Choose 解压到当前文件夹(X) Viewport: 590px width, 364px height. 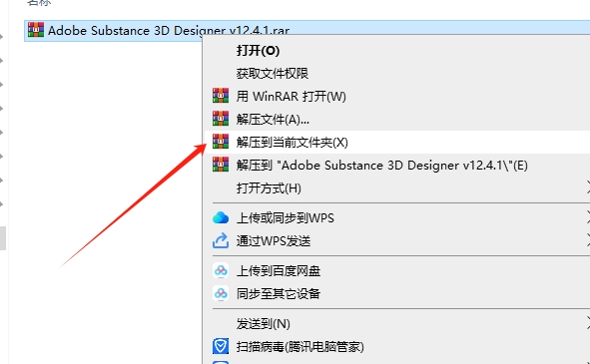(292, 143)
